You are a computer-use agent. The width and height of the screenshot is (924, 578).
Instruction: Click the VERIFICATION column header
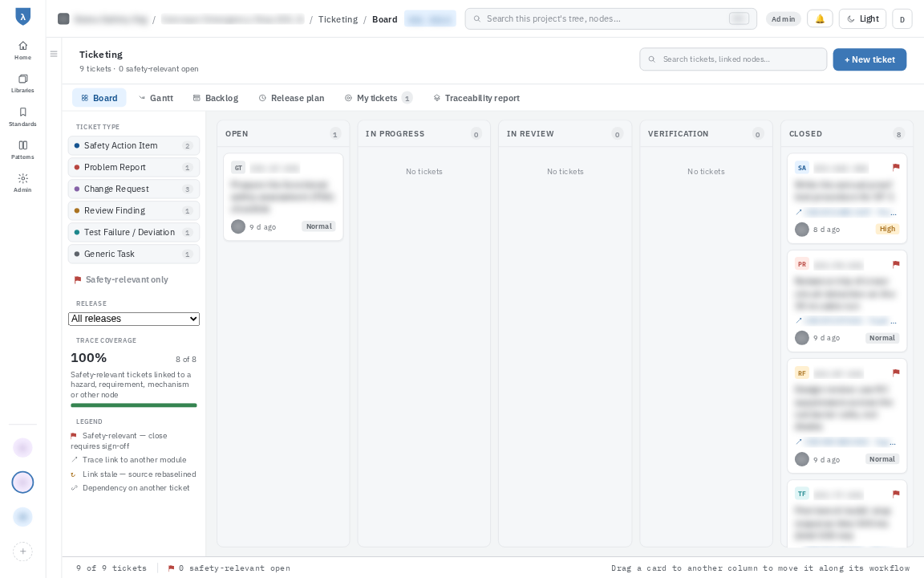click(x=706, y=134)
